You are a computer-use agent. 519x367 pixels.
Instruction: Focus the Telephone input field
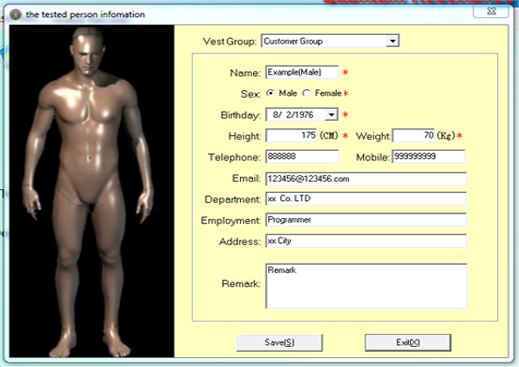[x=302, y=157]
